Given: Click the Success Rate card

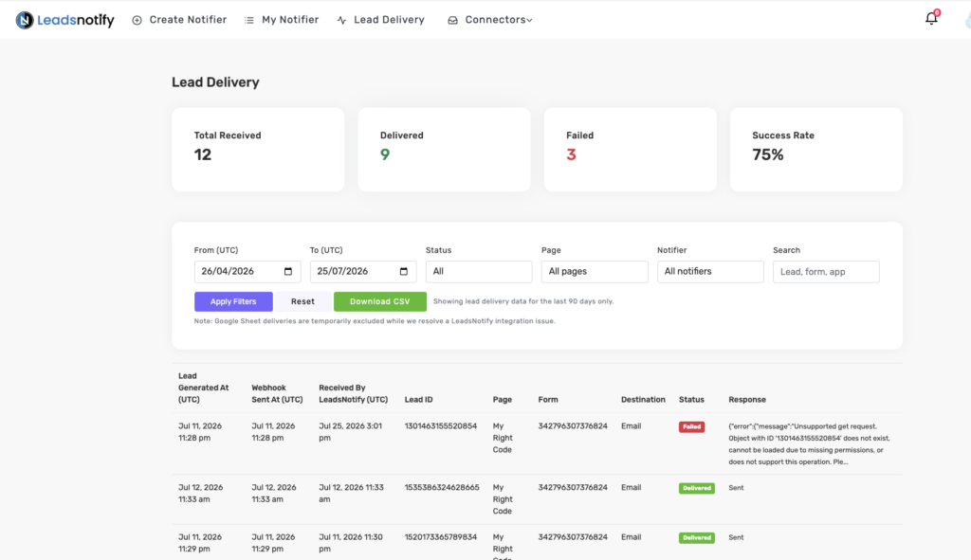Looking at the screenshot, I should (816, 149).
